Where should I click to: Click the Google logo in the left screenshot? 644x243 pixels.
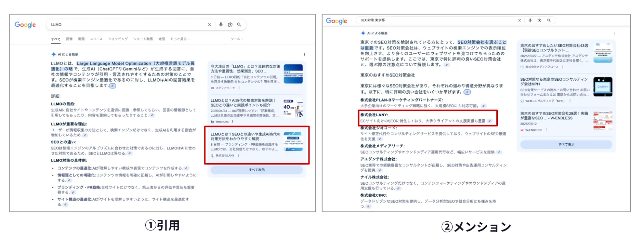coord(25,25)
